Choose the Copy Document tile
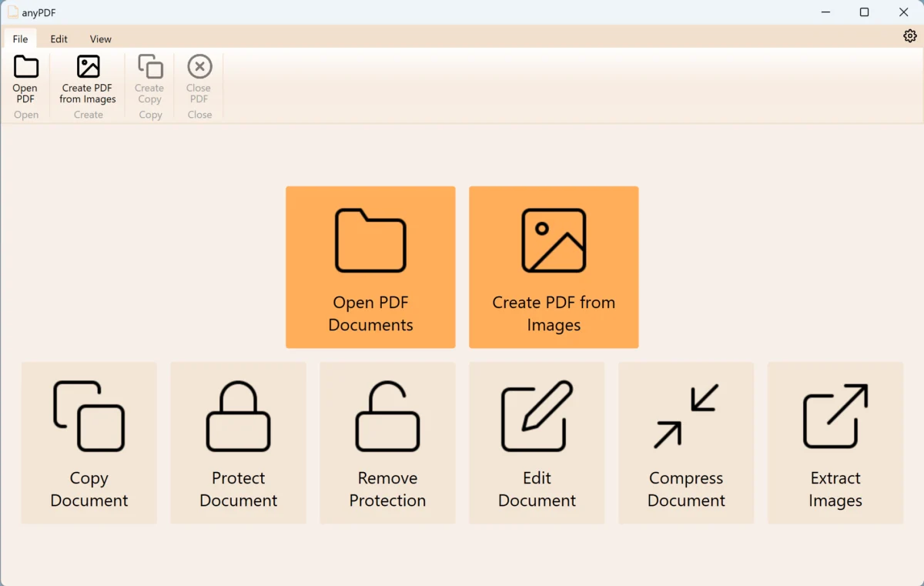924x586 pixels. click(x=89, y=444)
